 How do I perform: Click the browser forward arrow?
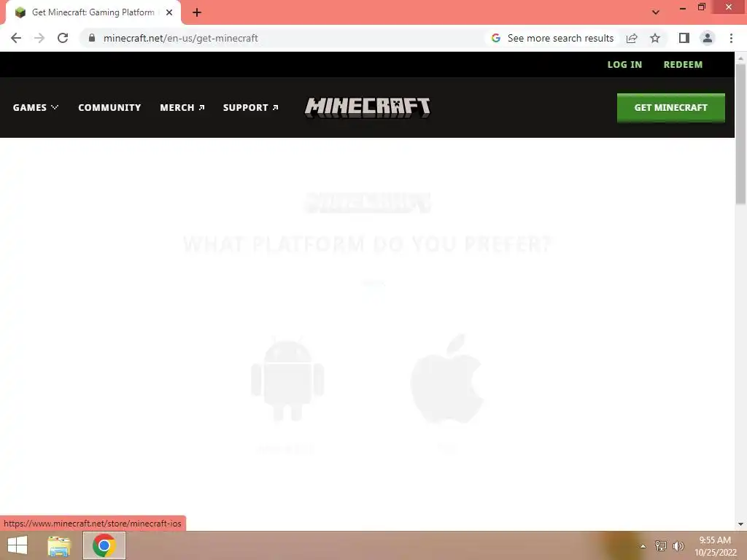pos(39,38)
